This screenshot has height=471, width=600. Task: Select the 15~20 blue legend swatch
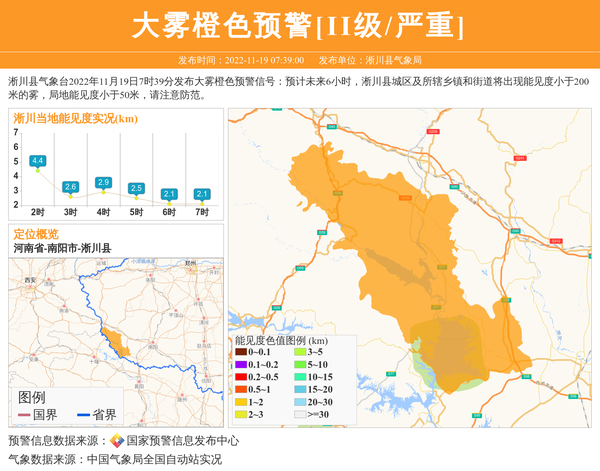click(x=300, y=389)
